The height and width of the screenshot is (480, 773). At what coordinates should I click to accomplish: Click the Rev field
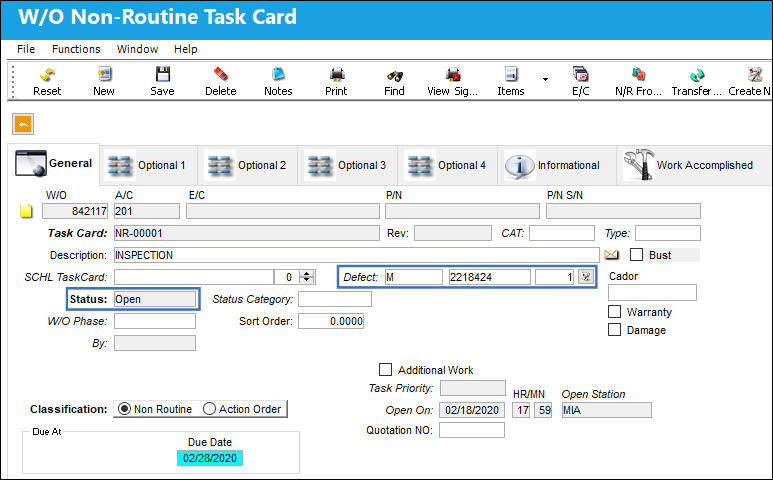click(453, 233)
